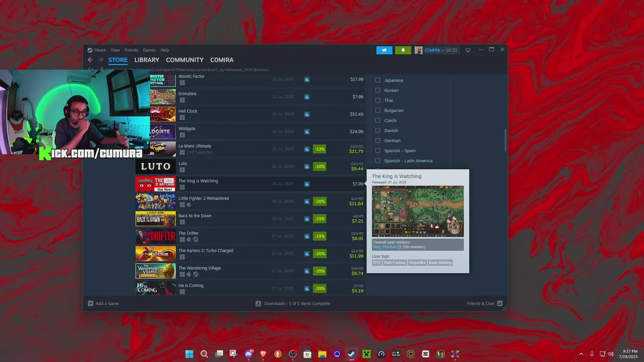Go forward with the forward arrow
The image size is (644, 362).
coord(100,60)
